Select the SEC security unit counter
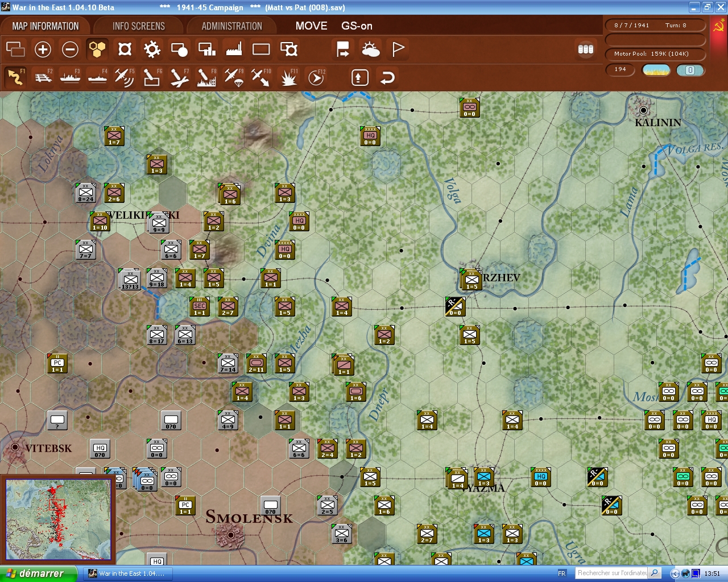 click(200, 306)
